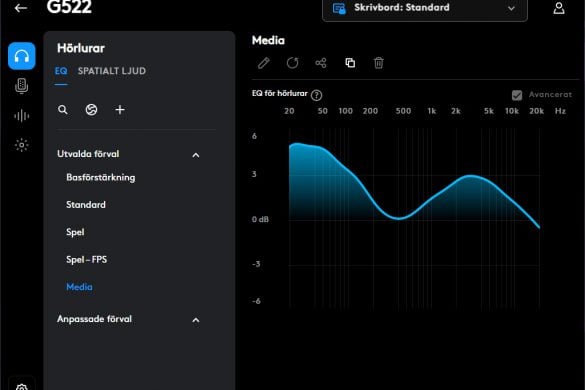Click the EQ curve peak near 20 Hz
This screenshot has height=390, width=585.
[297, 144]
